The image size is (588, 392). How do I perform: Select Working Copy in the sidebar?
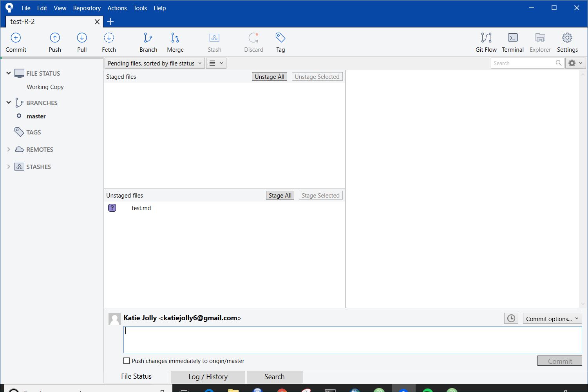point(45,87)
